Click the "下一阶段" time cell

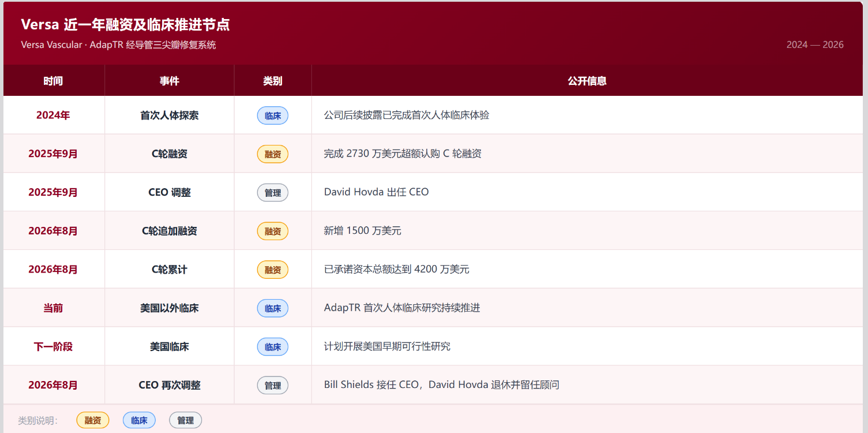click(x=53, y=347)
